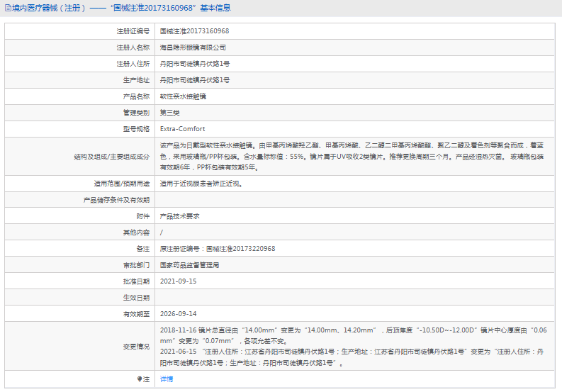Click the 结构及组成 description paragraph
This screenshot has width=562, height=392.
pyautogui.click(x=352, y=157)
